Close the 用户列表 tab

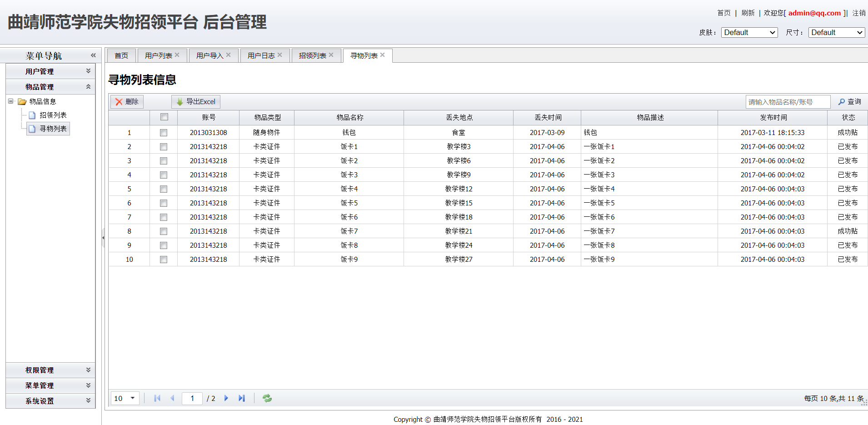click(x=177, y=55)
